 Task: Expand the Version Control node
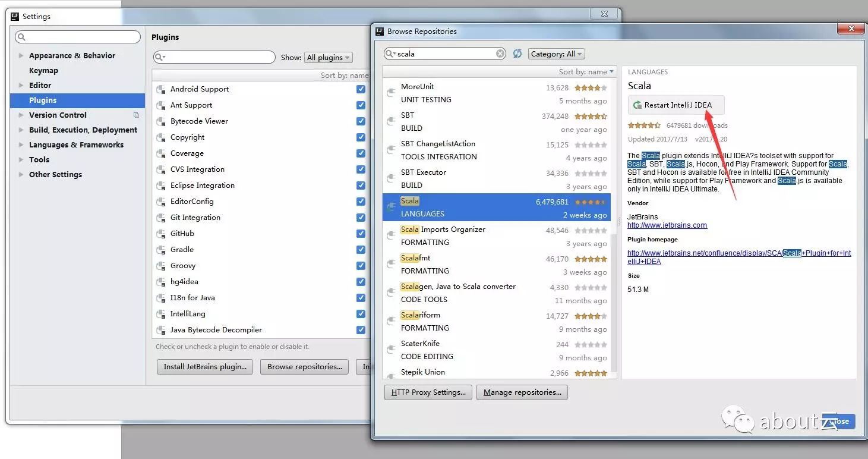click(x=21, y=115)
